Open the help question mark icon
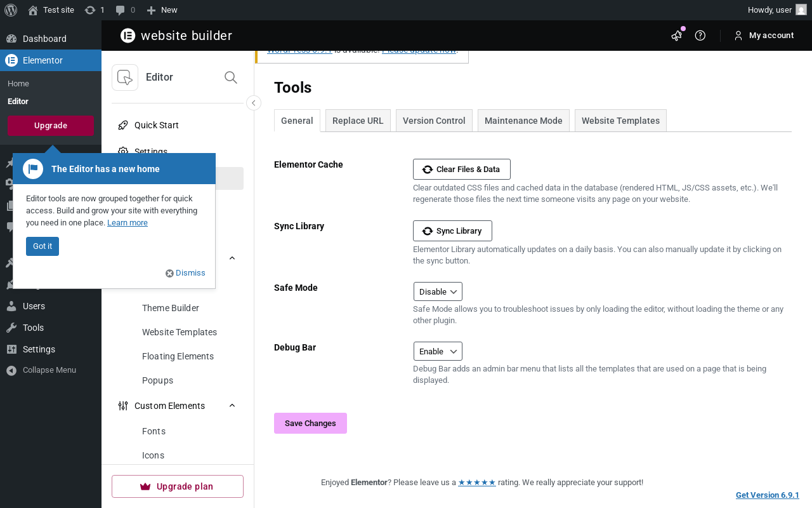The image size is (812, 508). pos(700,36)
